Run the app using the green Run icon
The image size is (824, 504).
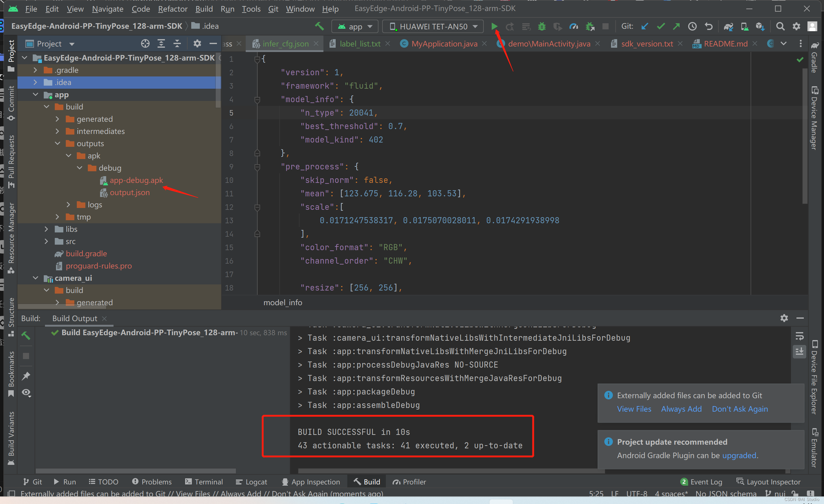click(495, 26)
